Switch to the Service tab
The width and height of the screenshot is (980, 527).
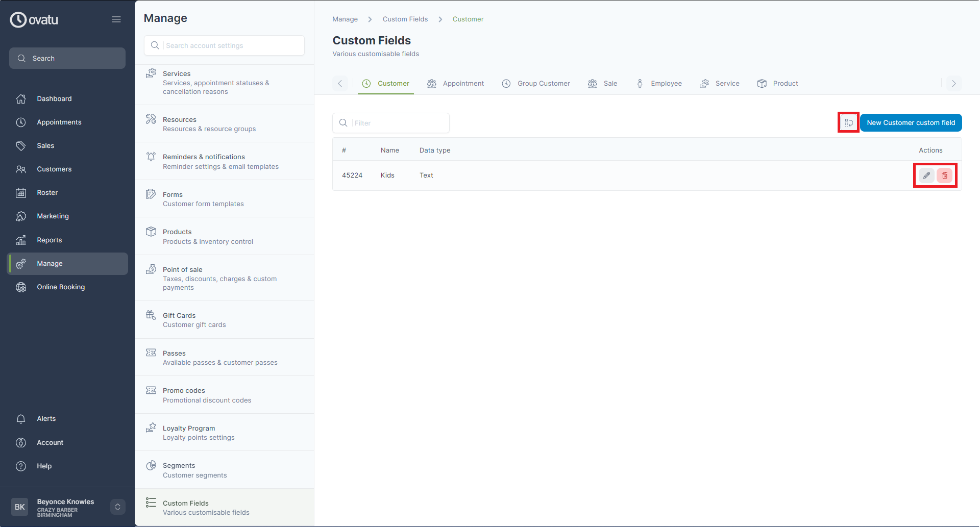tap(720, 83)
